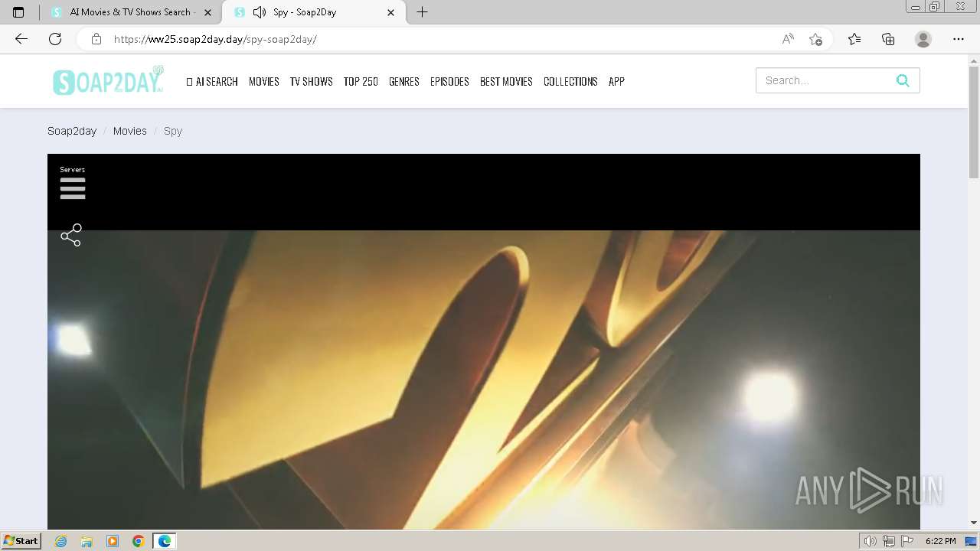Open the network icon in system tray
Screen dimensions: 980x551
pos(889,541)
